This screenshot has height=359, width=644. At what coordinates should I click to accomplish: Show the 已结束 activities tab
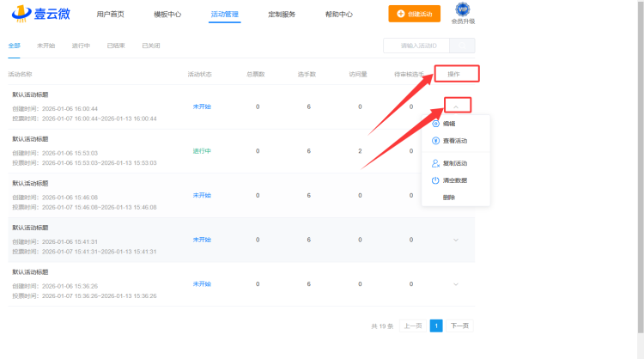[116, 46]
